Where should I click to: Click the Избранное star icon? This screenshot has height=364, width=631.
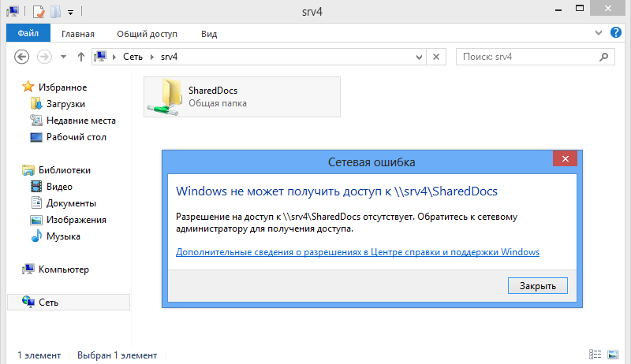point(28,87)
